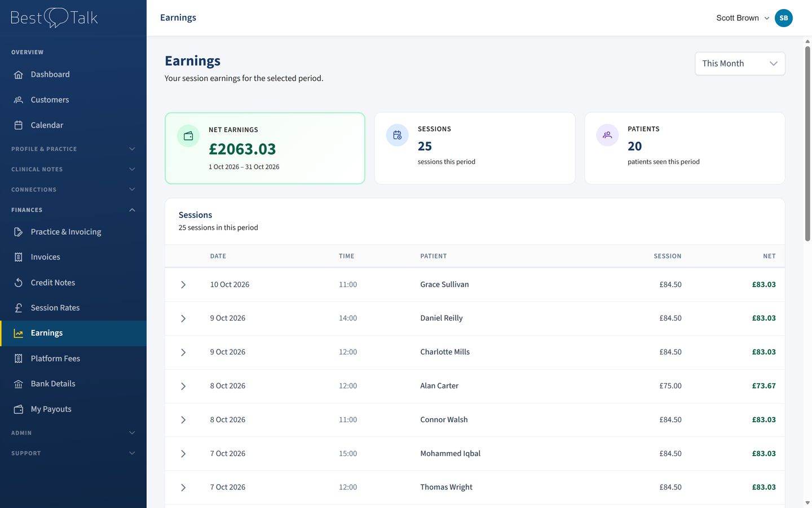The height and width of the screenshot is (508, 812).
Task: Expand the Profile & Practice section
Action: tap(73, 149)
